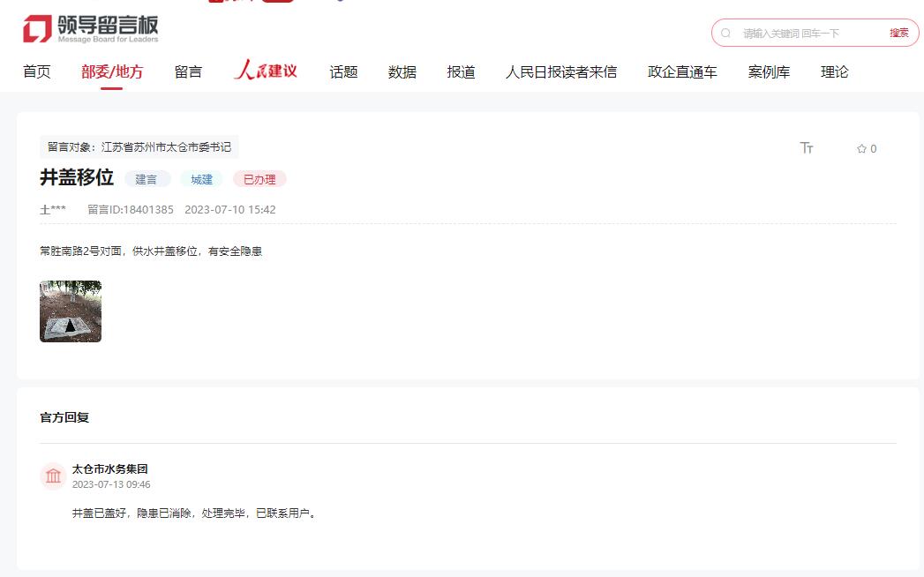The image size is (924, 577).
Task: Open the 人民建议 stylized logo link
Action: pyautogui.click(x=266, y=71)
